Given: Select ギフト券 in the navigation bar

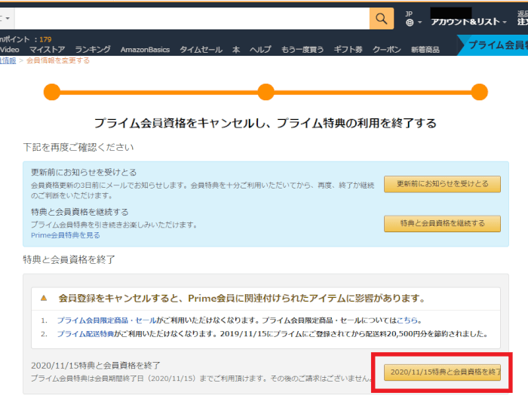Looking at the screenshot, I should [348, 50].
